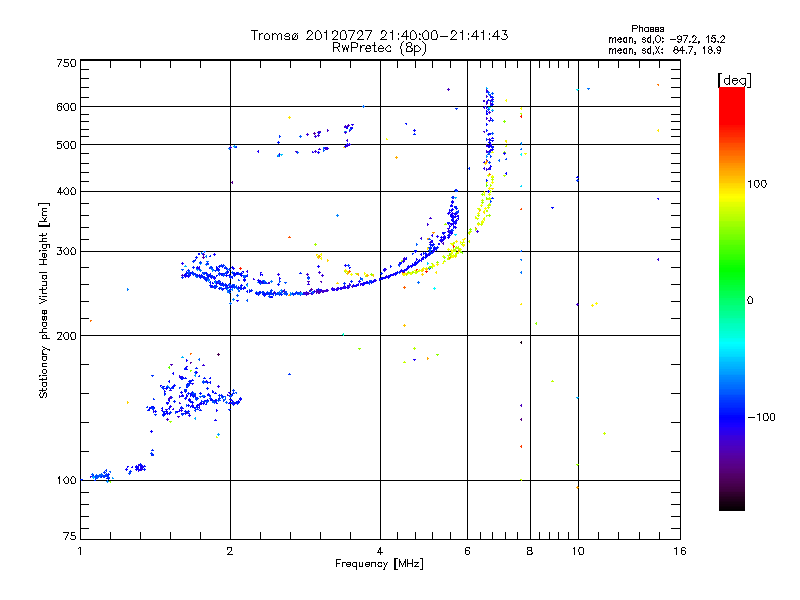Click the y-axis tick '100'
Screen dimensions: 800x600
(x=66, y=481)
